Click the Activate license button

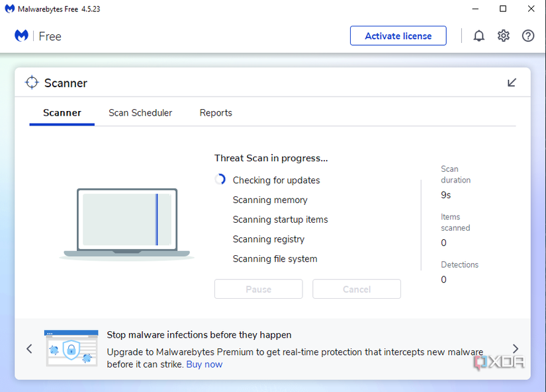click(398, 36)
